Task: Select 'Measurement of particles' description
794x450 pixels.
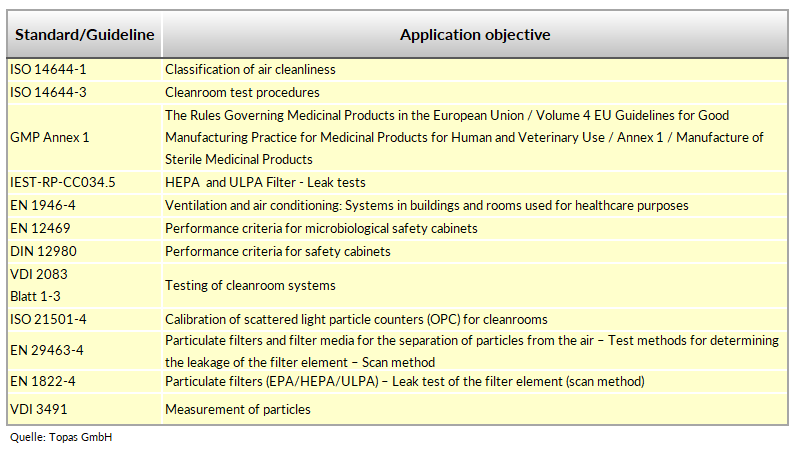Action: pos(237,409)
